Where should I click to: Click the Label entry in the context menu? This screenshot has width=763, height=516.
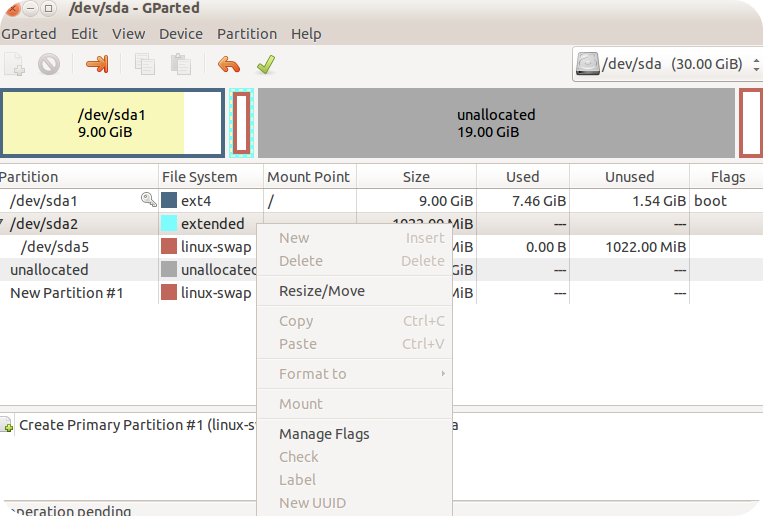point(354,480)
